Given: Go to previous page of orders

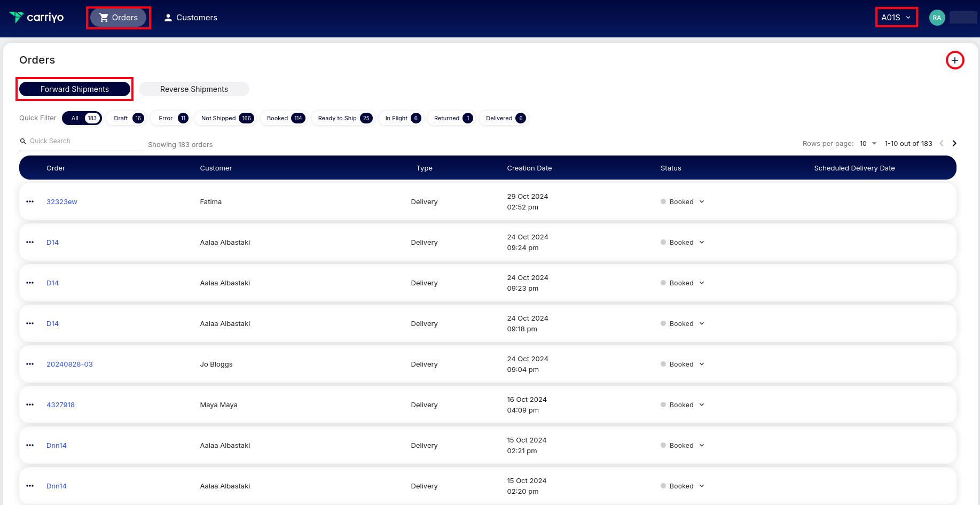Looking at the screenshot, I should click(942, 143).
